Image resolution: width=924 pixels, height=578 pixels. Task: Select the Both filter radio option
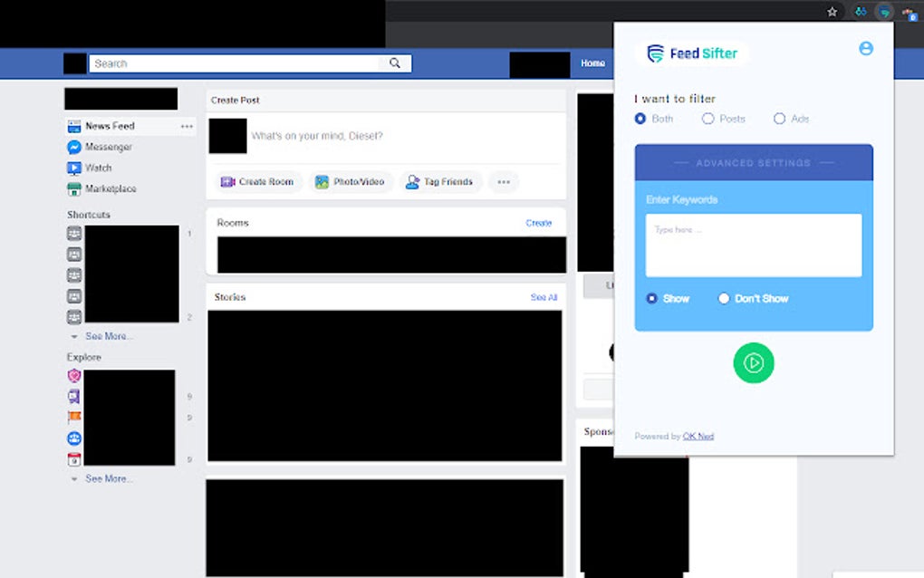click(640, 119)
